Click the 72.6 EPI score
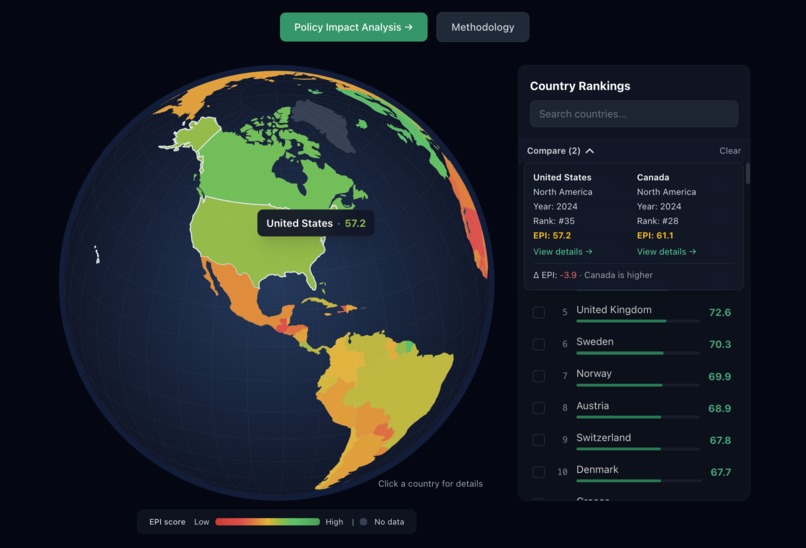 [x=720, y=312]
